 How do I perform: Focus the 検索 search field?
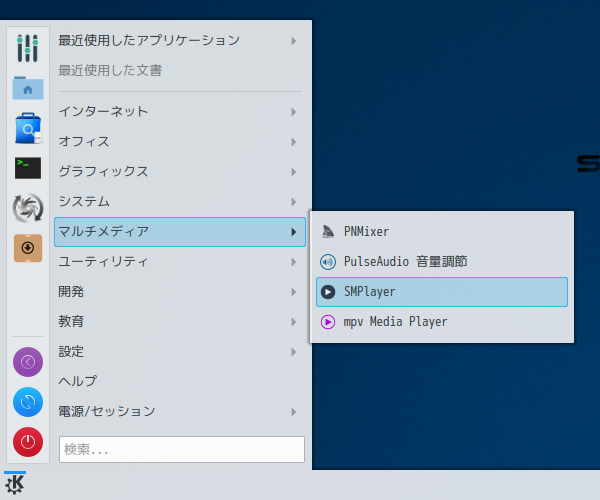182,449
